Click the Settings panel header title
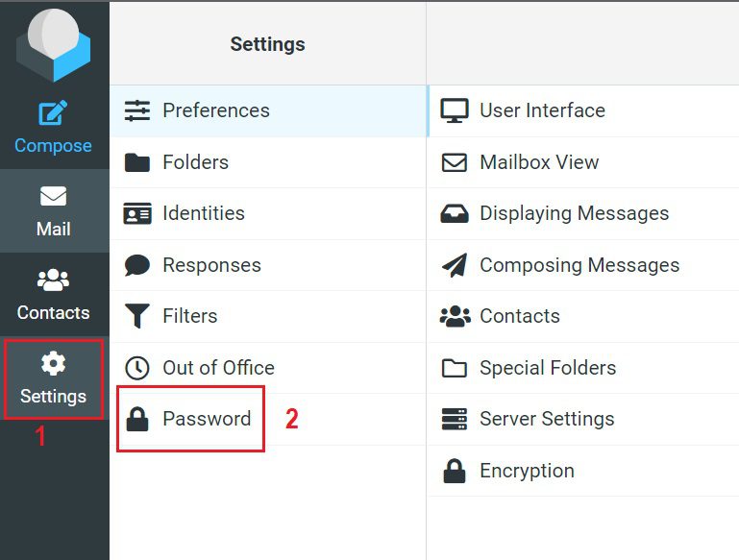739x560 pixels. (x=267, y=44)
